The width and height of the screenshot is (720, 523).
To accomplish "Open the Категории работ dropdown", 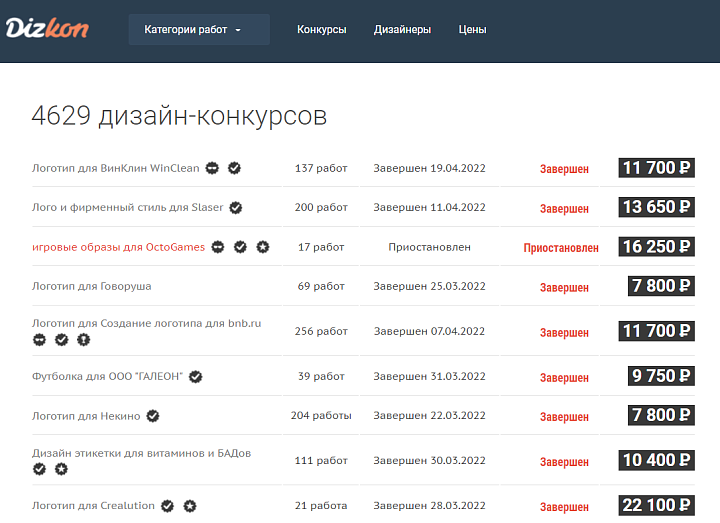I will click(x=198, y=30).
